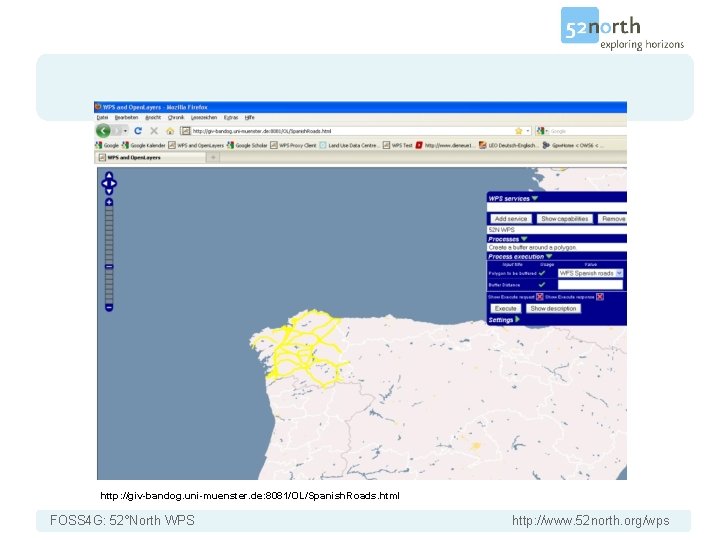Pan the map left
Image resolution: width=720 pixels, height=540 pixels.
tap(104, 184)
